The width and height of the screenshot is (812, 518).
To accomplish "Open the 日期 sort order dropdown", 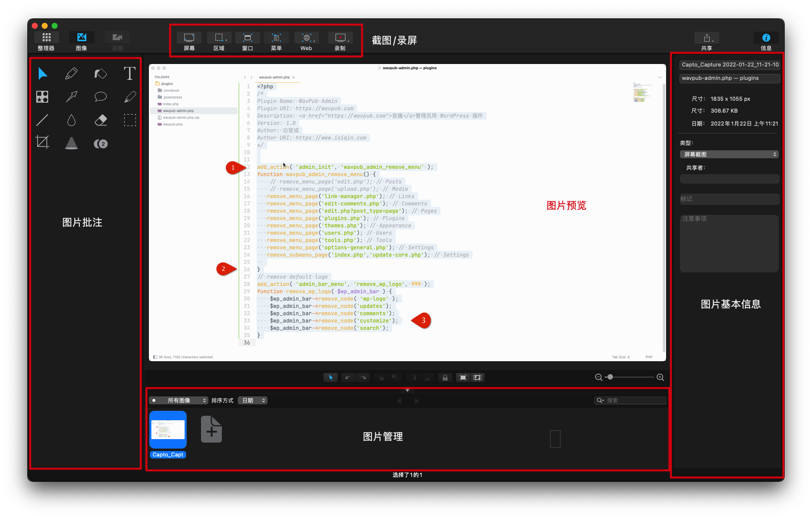I will (x=253, y=400).
